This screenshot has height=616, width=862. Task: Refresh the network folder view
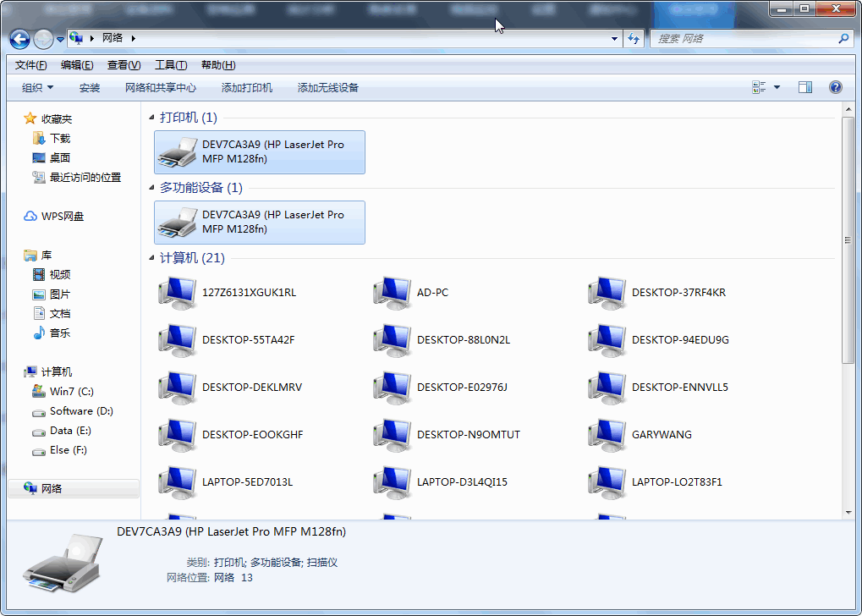coord(634,39)
